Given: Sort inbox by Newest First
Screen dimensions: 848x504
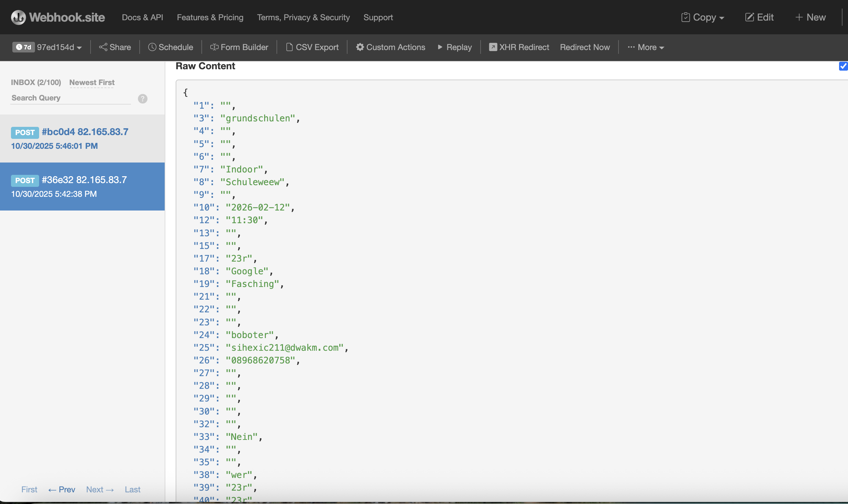Looking at the screenshot, I should pos(92,82).
